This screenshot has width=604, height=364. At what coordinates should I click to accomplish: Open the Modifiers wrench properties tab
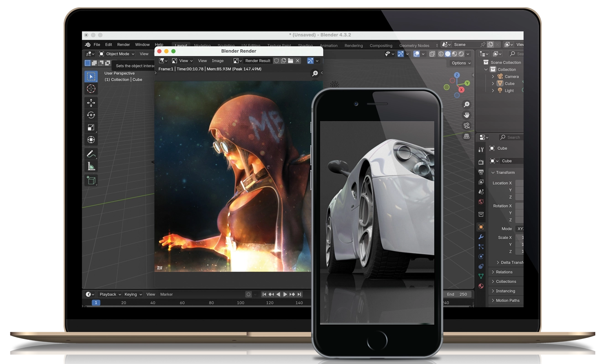[481, 237]
